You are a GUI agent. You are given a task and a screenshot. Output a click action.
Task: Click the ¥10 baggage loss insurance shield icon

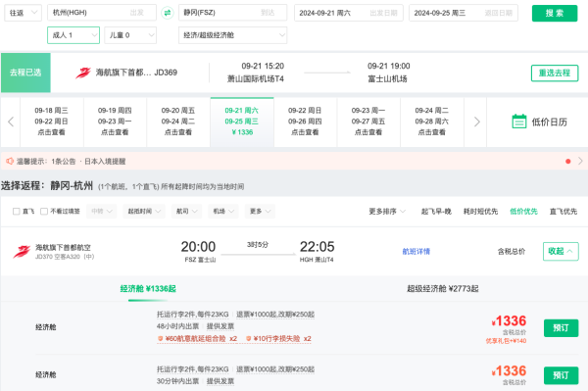248,338
